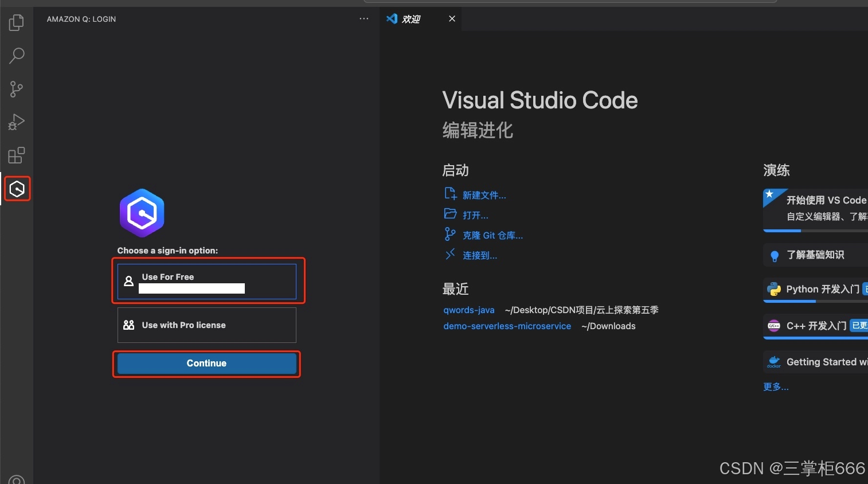Click the git branch icon beside 克隆 Git 仓库
The width and height of the screenshot is (868, 484).
[451, 234]
